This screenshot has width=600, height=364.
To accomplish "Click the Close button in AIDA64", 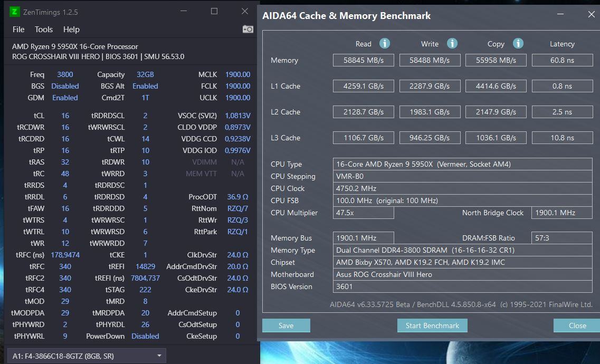I will click(577, 325).
